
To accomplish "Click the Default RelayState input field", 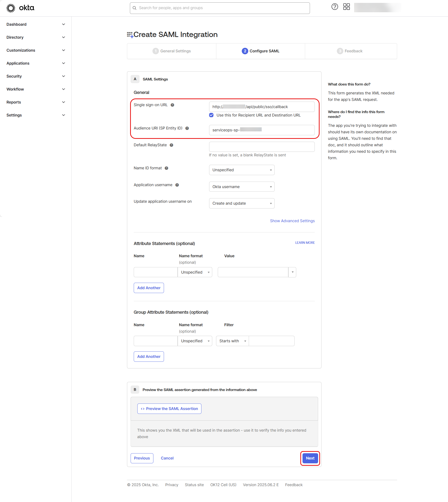I will (x=262, y=147).
